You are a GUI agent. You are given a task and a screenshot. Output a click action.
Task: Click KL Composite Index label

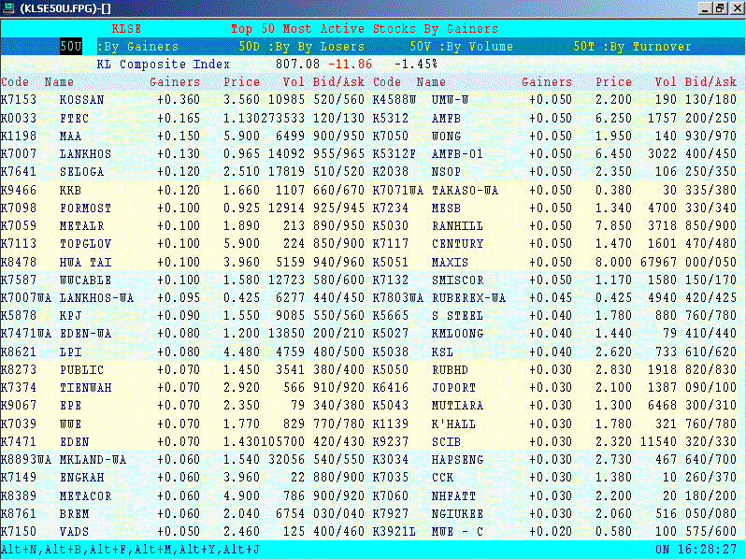pyautogui.click(x=164, y=65)
